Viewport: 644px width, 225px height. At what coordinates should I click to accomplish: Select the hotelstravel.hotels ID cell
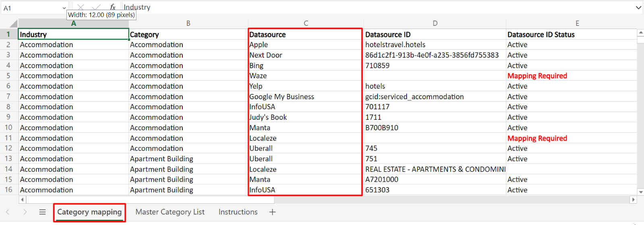(435, 45)
